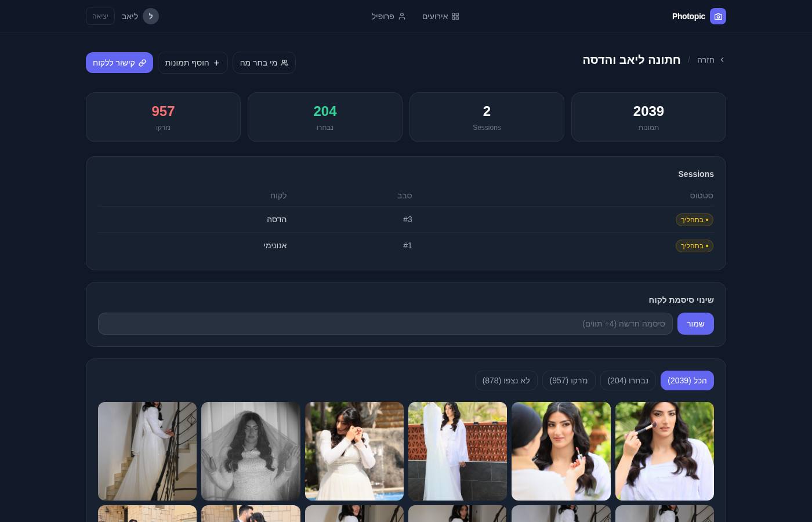Select the נבחרו (204) filter tab
The height and width of the screenshot is (522, 812).
point(628,380)
